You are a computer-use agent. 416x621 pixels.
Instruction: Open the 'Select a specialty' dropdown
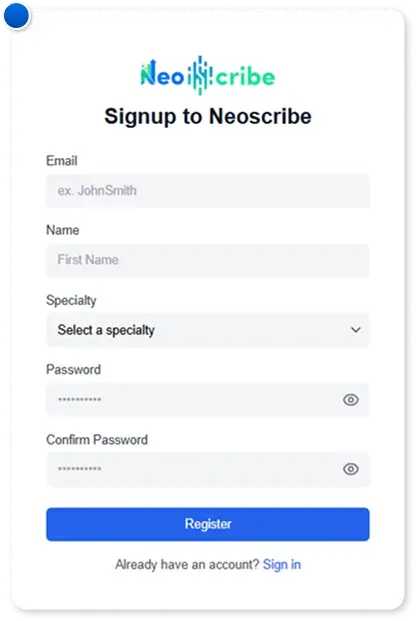point(208,330)
